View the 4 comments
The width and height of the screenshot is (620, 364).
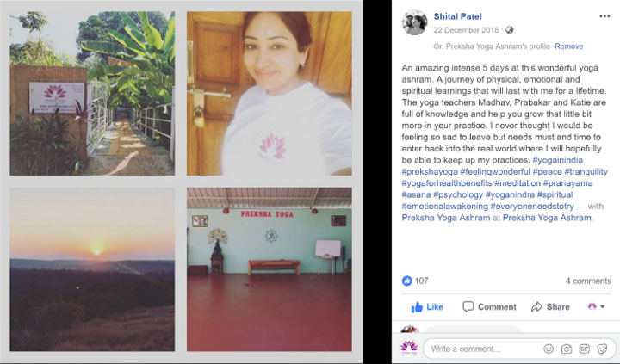[588, 281]
